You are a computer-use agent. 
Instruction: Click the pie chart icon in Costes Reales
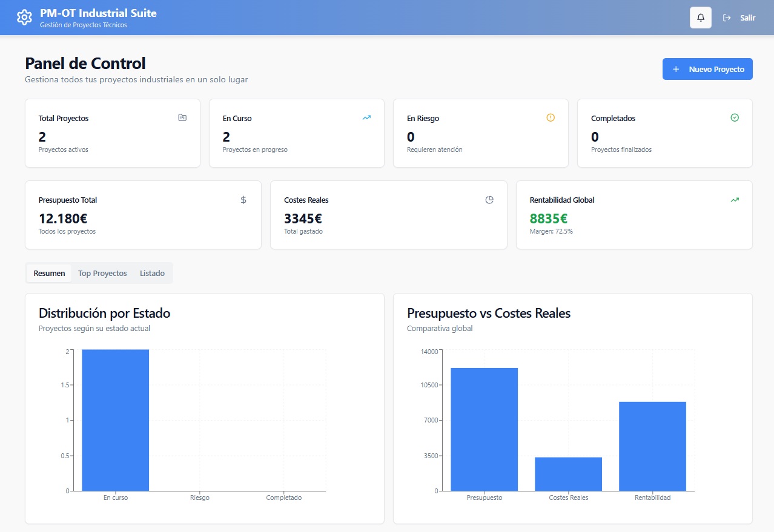pos(489,200)
